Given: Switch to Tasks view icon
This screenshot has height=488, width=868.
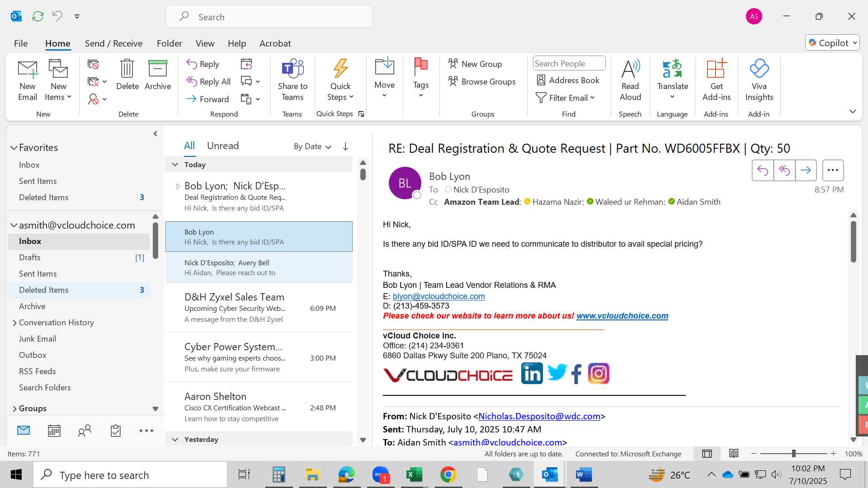Looking at the screenshot, I should pyautogui.click(x=116, y=431).
